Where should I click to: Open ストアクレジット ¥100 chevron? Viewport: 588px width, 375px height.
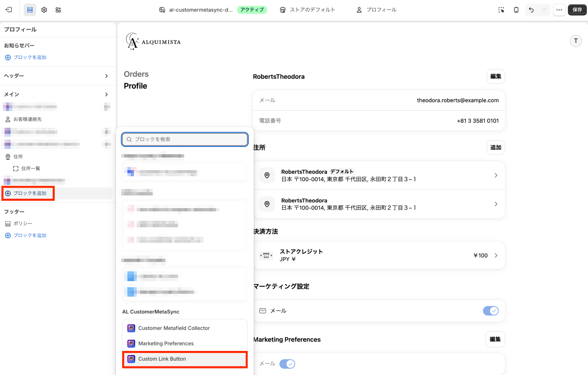coord(496,255)
